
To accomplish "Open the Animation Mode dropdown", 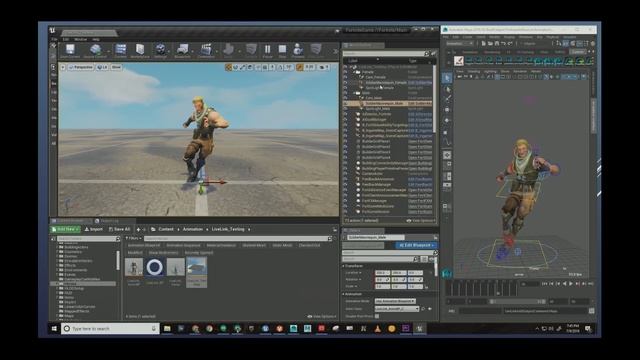I will [x=395, y=301].
